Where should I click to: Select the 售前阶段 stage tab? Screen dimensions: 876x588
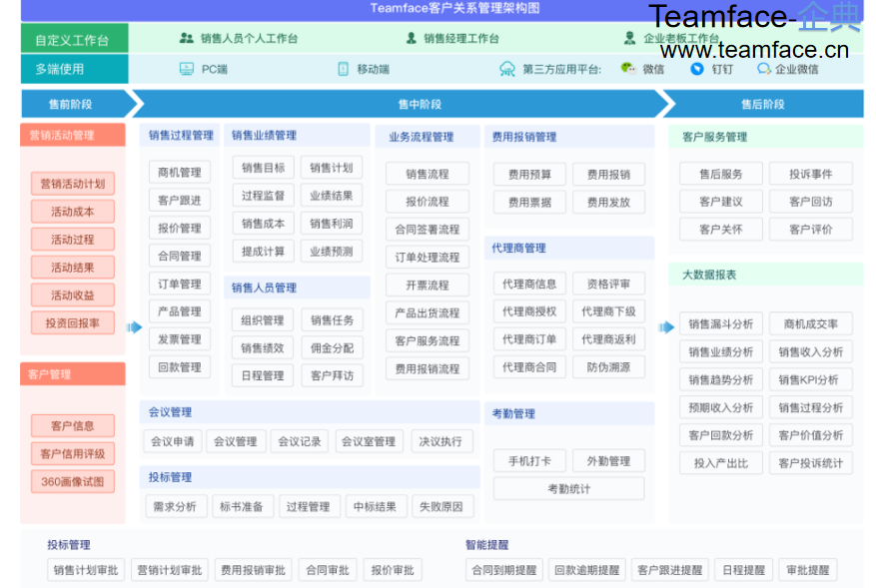[x=71, y=104]
